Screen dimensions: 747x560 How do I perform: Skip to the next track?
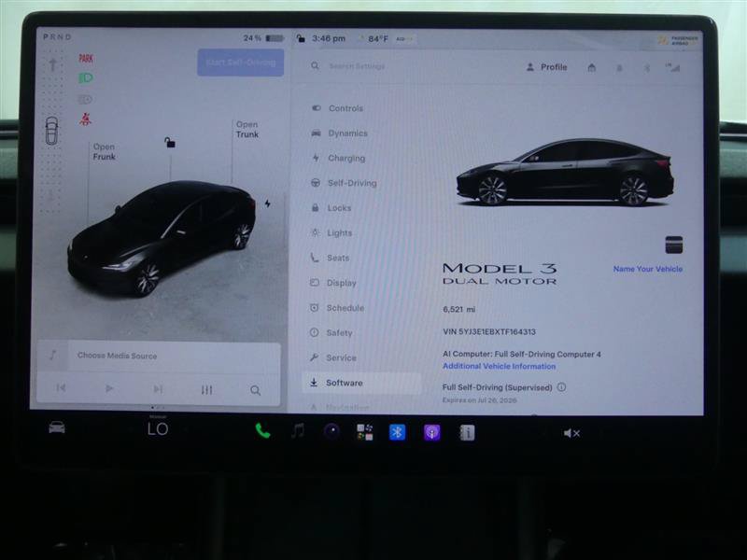[x=158, y=389]
